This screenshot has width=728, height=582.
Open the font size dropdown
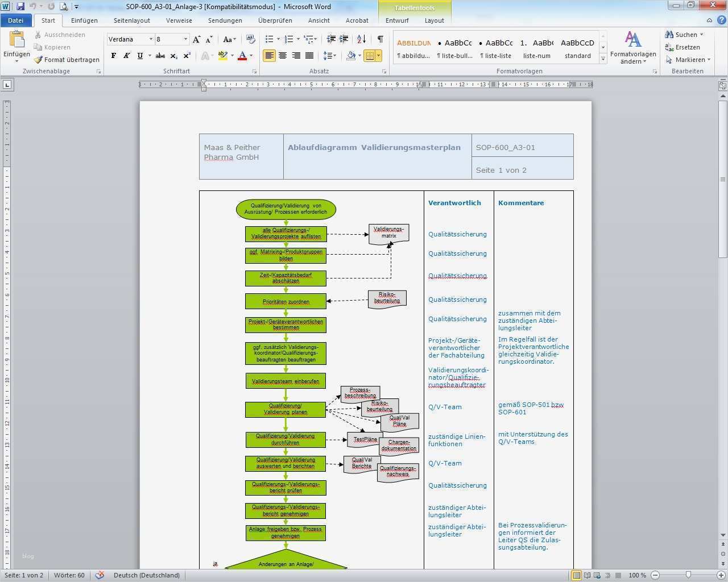point(185,39)
